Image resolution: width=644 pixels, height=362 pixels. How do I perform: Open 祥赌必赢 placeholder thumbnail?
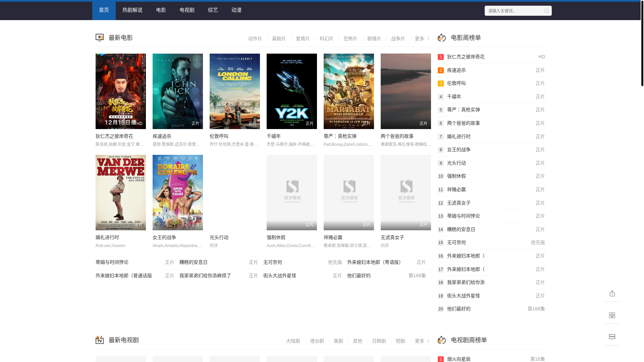pyautogui.click(x=349, y=192)
